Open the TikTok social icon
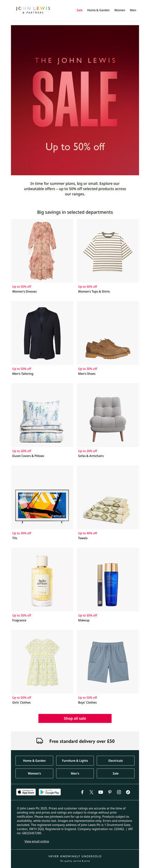This screenshot has height=868, width=150. [x=128, y=792]
